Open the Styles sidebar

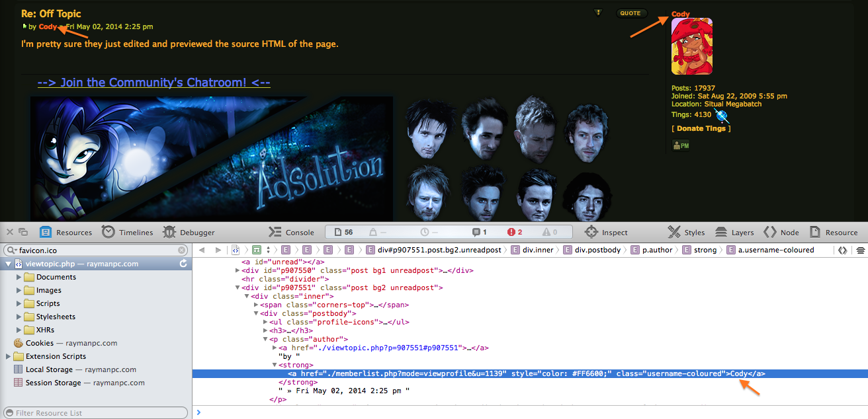pyautogui.click(x=686, y=232)
